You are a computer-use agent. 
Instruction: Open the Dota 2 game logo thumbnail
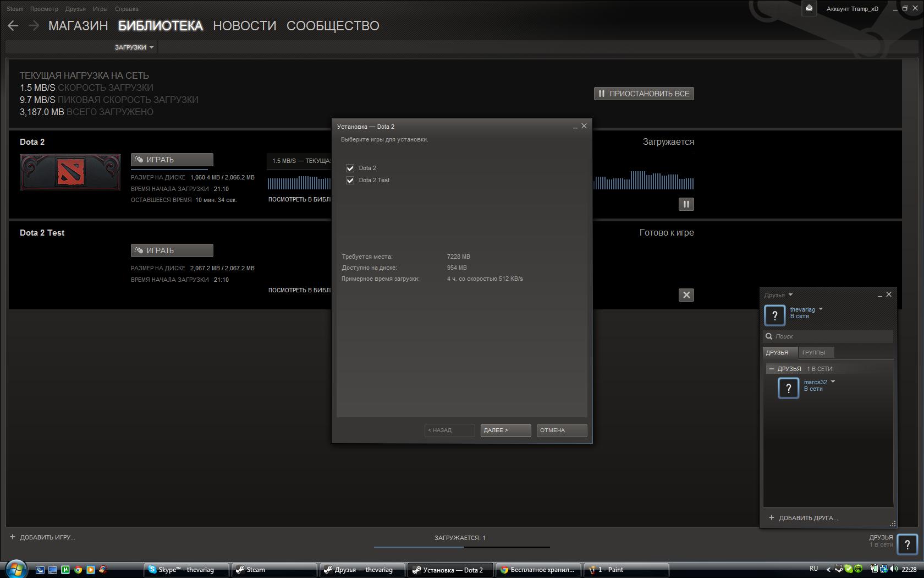(70, 172)
